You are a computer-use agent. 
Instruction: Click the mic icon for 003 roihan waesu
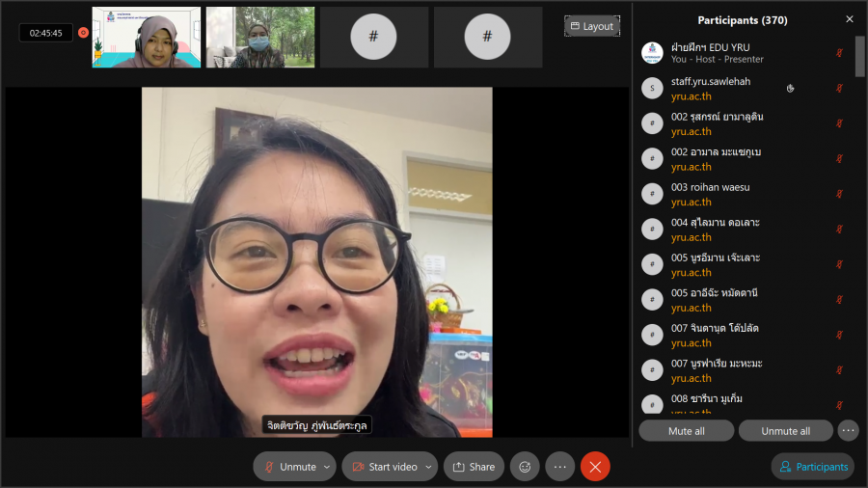pyautogui.click(x=838, y=194)
